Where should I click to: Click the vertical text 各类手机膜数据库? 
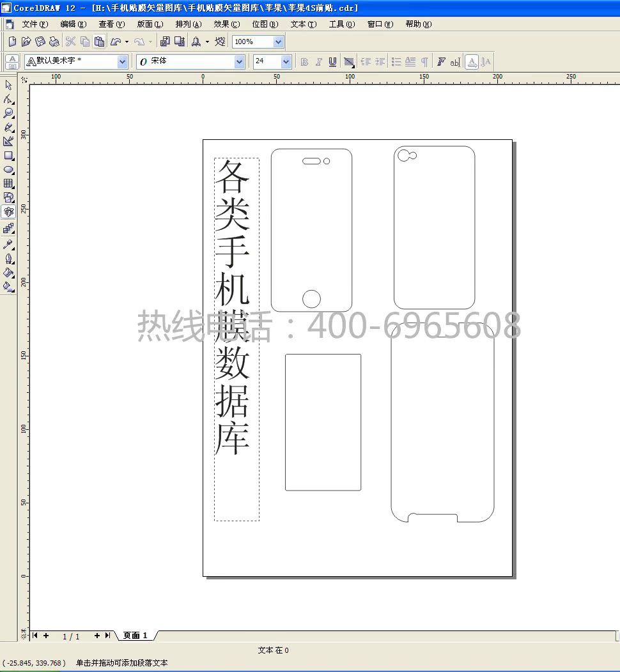point(232,307)
